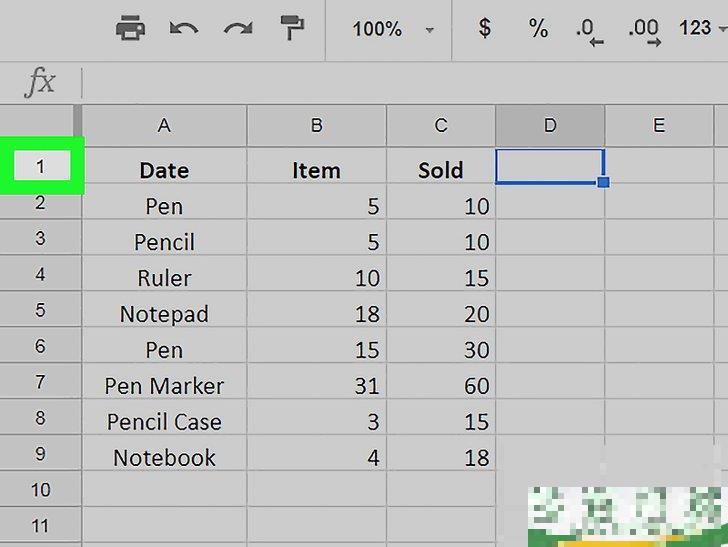The height and width of the screenshot is (547, 728).
Task: Click the Print icon
Action: [130, 28]
